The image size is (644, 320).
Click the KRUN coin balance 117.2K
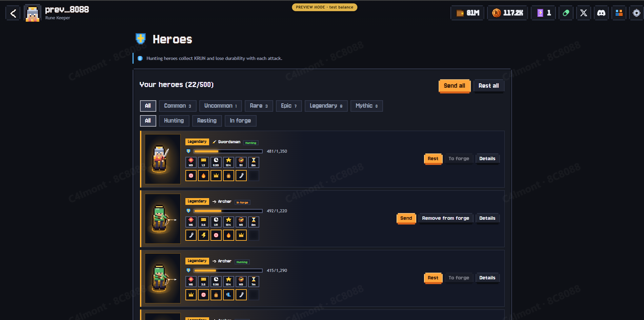[x=507, y=13]
